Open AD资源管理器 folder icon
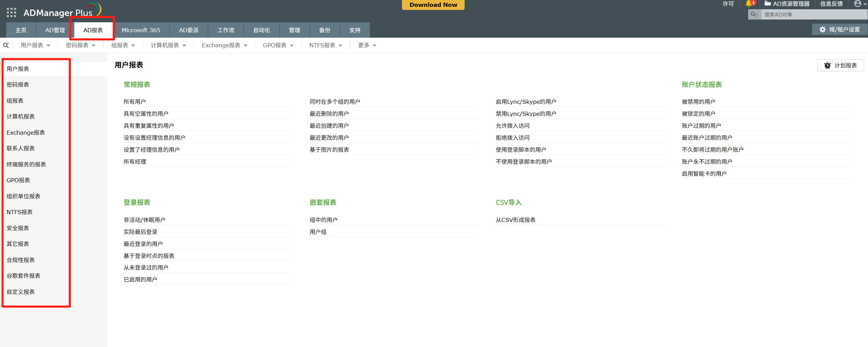This screenshot has width=868, height=347. click(x=768, y=4)
